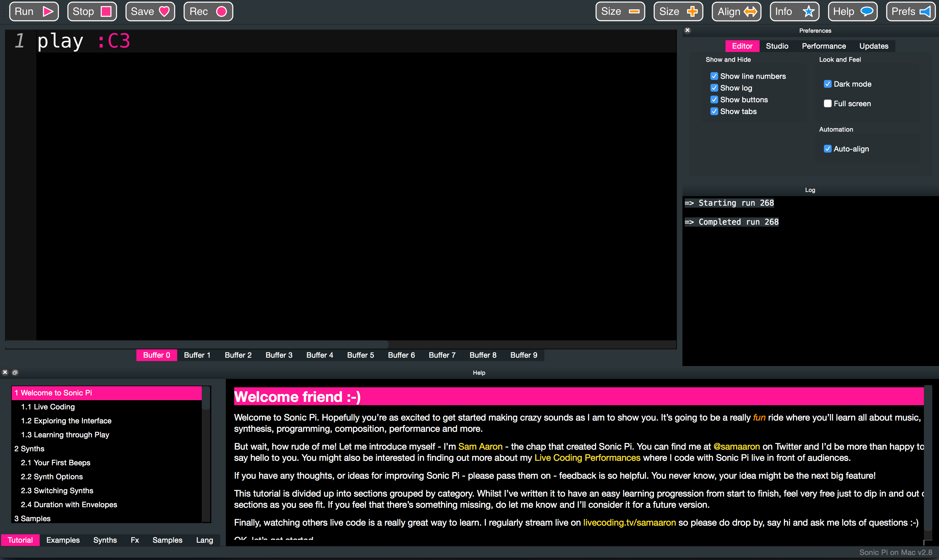Open '2.3 Switching Synths' section
Viewport: 939px width, 560px height.
[x=107, y=491]
